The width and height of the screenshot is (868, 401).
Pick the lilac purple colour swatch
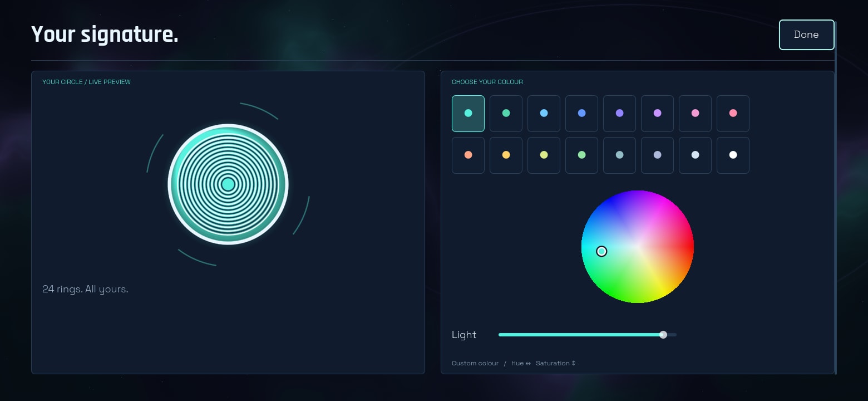657,114
